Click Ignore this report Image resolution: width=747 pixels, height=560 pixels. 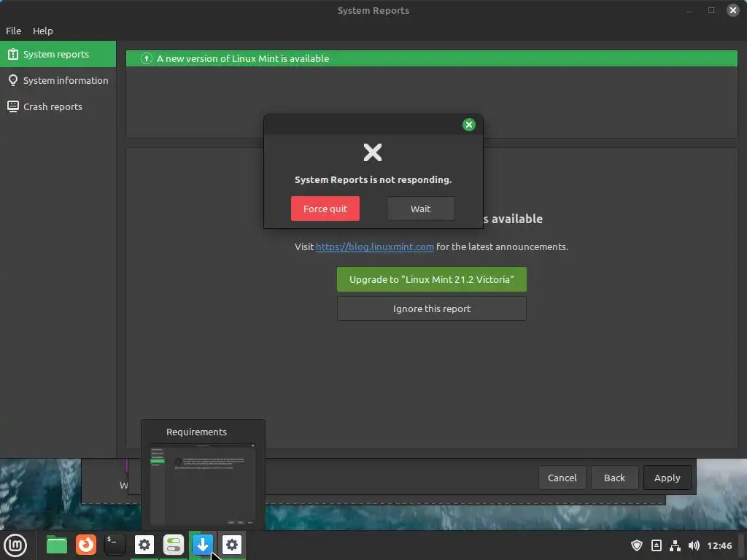point(432,308)
